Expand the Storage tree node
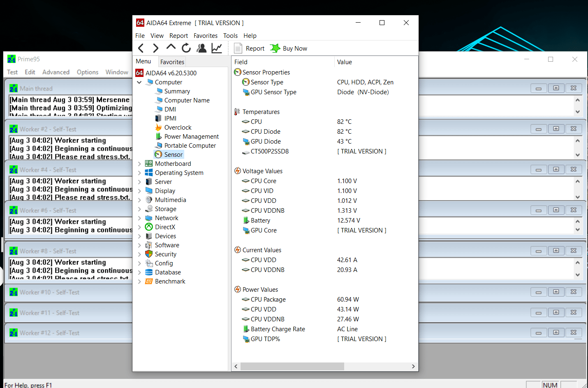The width and height of the screenshot is (588, 388). (139, 209)
